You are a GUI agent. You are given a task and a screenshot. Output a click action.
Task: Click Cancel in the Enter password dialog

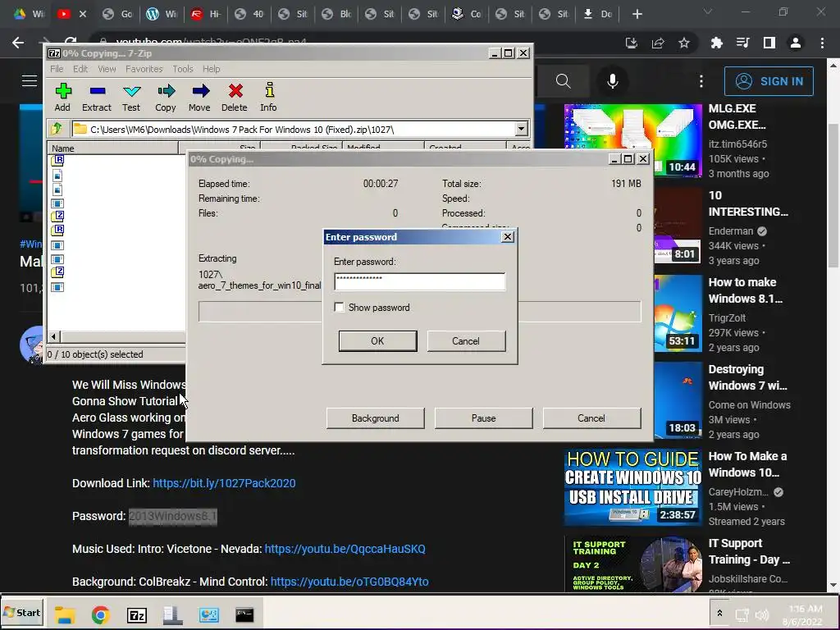466,340
